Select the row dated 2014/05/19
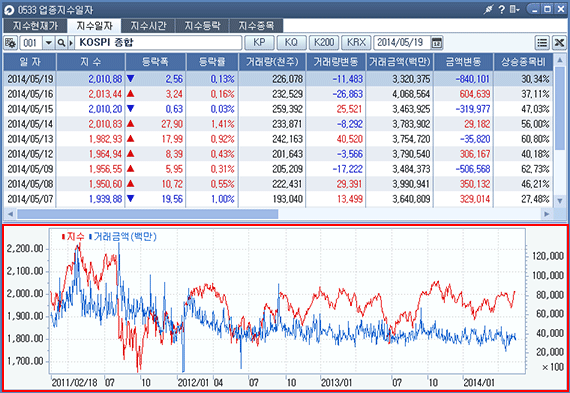 [x=278, y=79]
